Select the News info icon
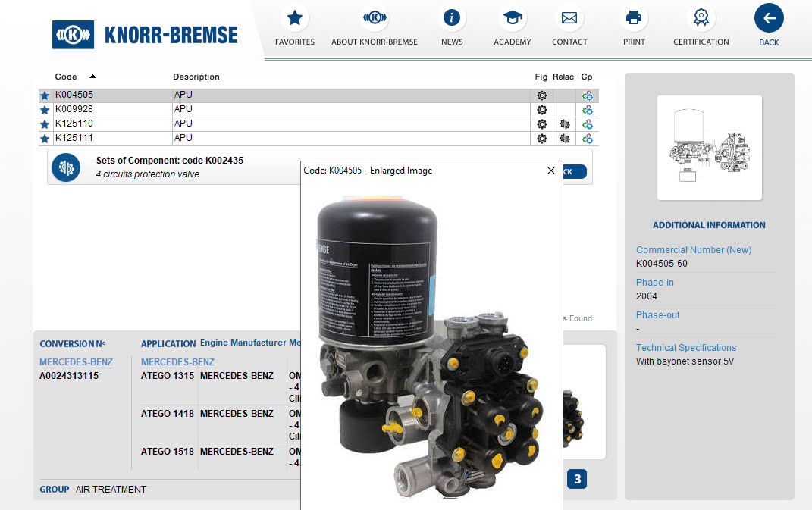The image size is (812, 510). pyautogui.click(x=452, y=18)
